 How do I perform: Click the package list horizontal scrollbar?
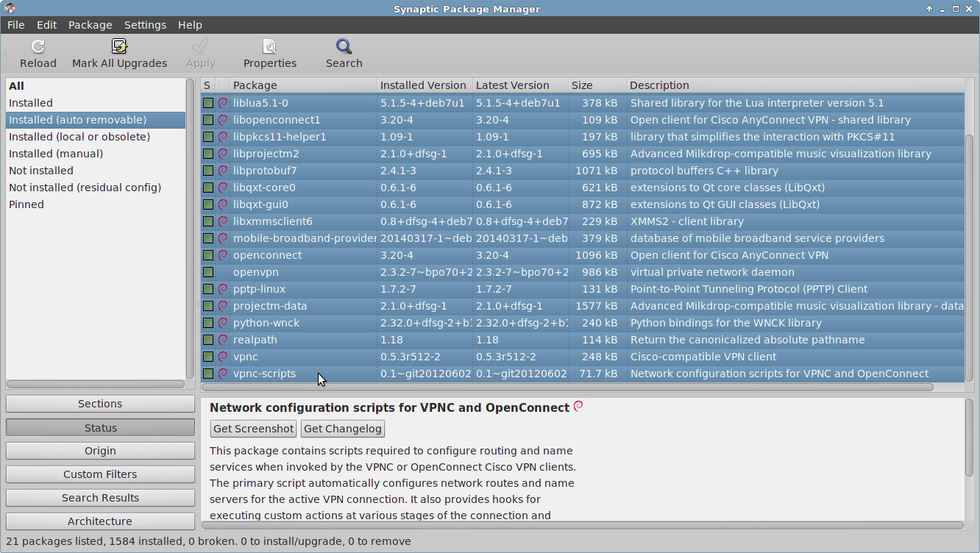[x=567, y=387]
